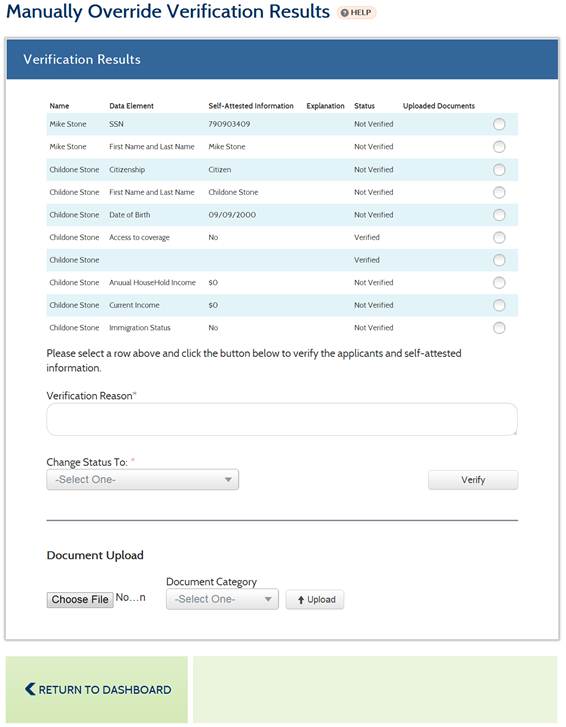This screenshot has width=566, height=727.
Task: Select radio for Current Income row
Action: [x=499, y=305]
